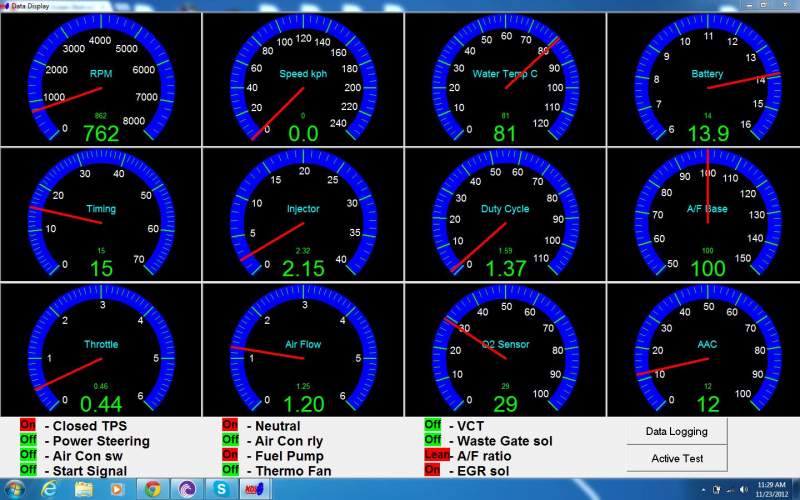Select the red diagnostic app taskbar icon

point(253,489)
